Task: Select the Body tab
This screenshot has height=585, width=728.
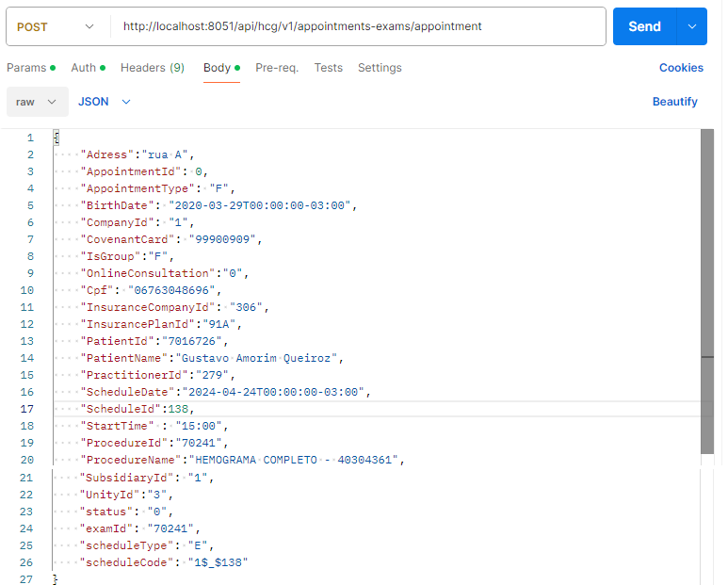Action: click(218, 68)
